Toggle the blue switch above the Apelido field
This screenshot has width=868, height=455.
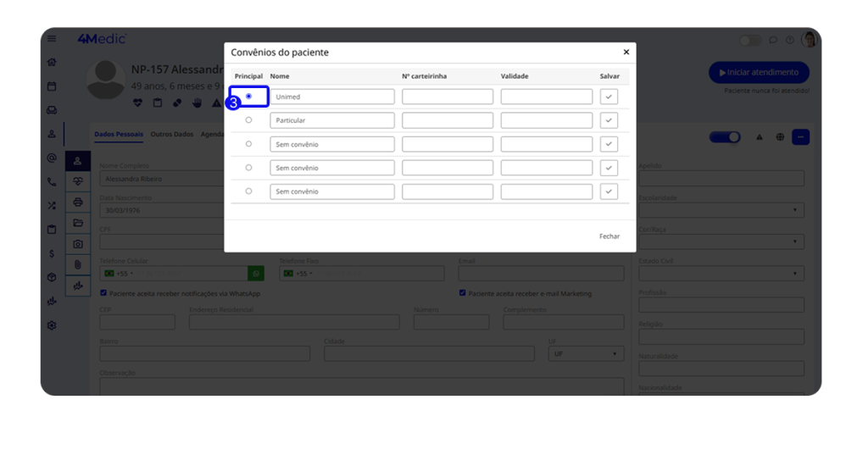(725, 137)
